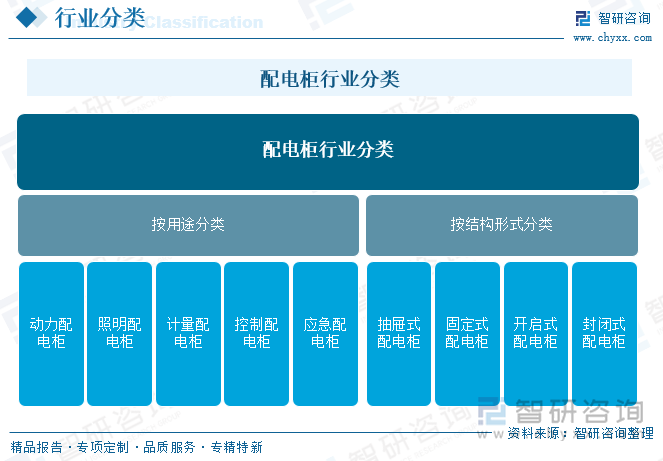
Task: Click the 品质服务 footer text
Action: [x=169, y=447]
